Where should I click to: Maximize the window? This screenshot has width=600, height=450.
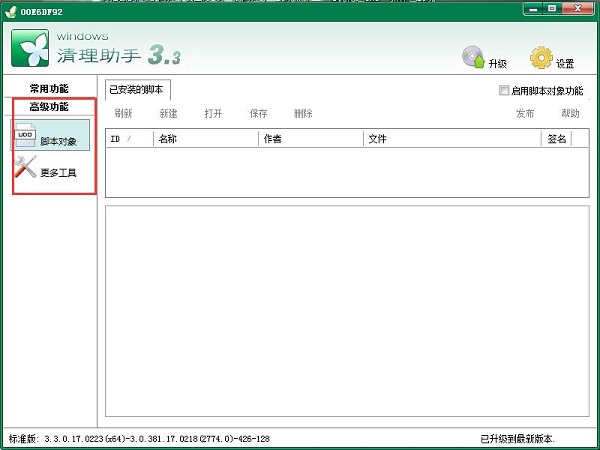552,8
